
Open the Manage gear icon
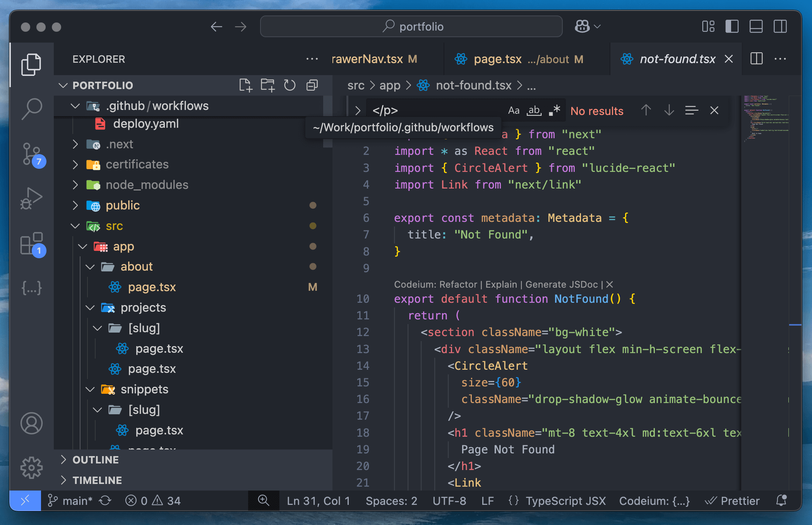click(31, 468)
